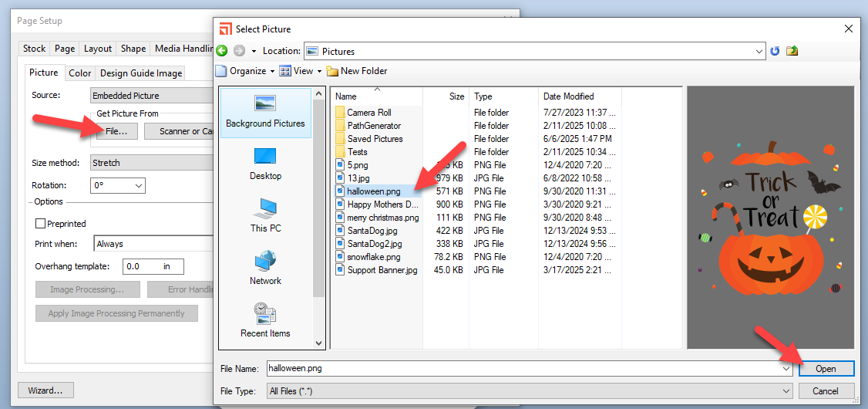The width and height of the screenshot is (868, 409).
Task: Open Network in the places sidebar
Action: coord(265,269)
